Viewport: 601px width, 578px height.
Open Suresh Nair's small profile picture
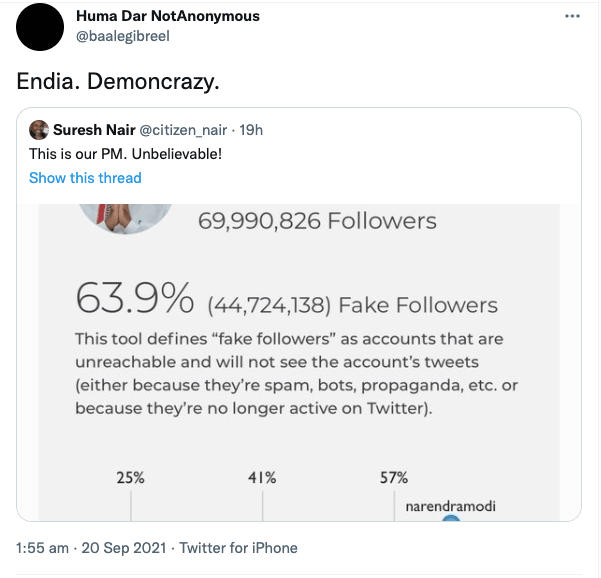39,130
